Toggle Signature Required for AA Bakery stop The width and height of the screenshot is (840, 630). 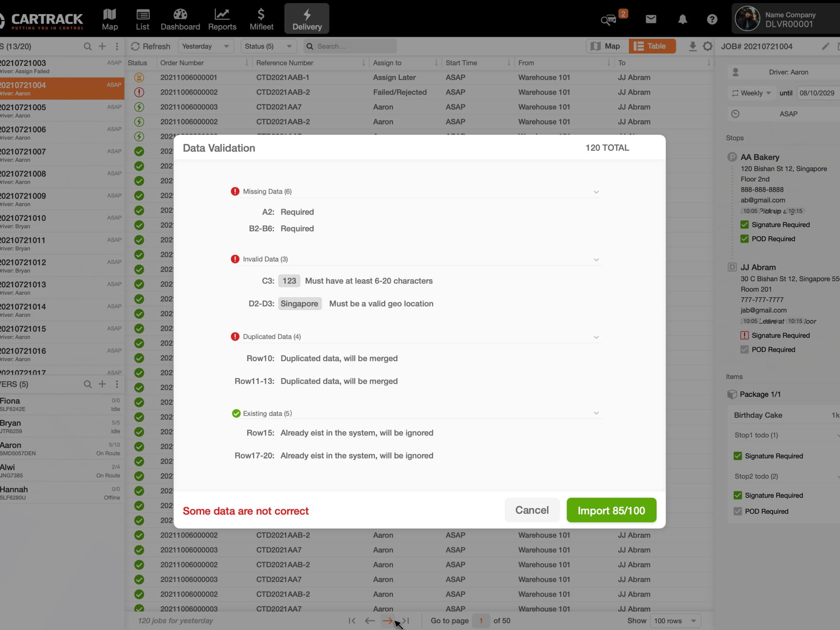click(745, 224)
